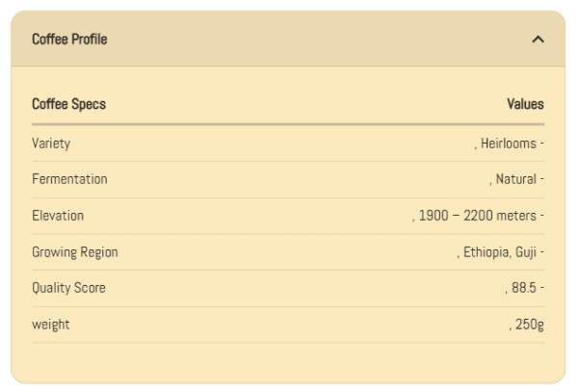Click the Natural fermentation value

(517, 179)
